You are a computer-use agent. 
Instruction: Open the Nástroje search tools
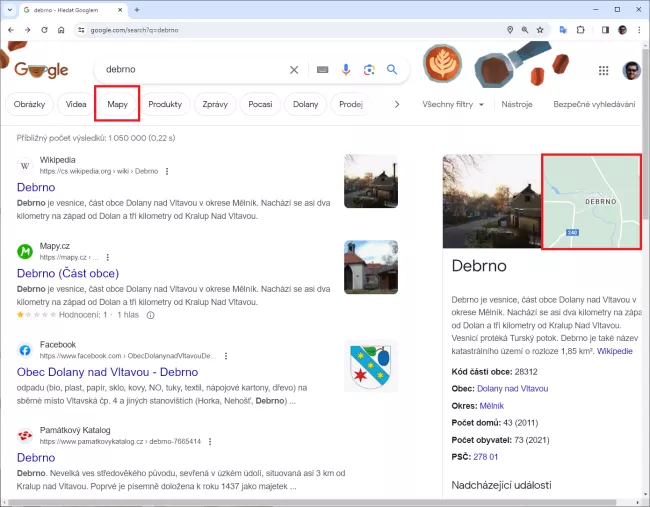coord(517,104)
